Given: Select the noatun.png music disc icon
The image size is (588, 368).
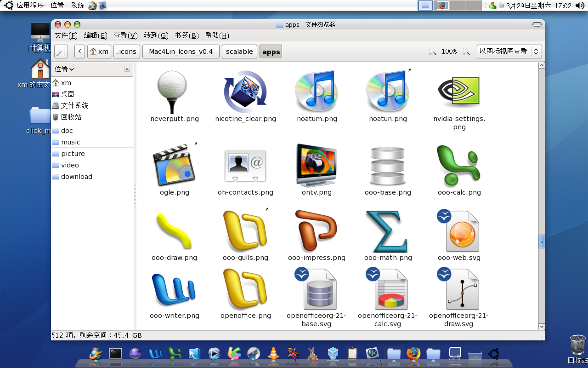Looking at the screenshot, I should (388, 92).
